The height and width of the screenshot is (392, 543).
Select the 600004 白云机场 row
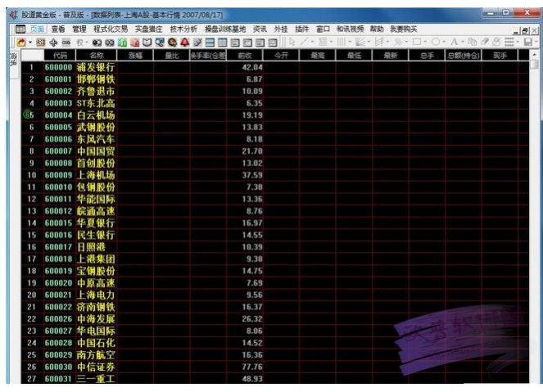pyautogui.click(x=274, y=115)
